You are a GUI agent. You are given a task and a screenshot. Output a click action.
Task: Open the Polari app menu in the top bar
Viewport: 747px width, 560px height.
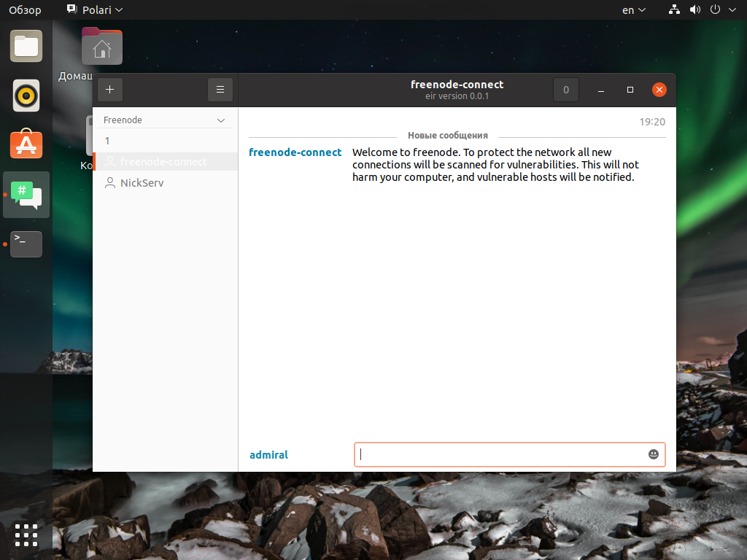click(95, 10)
